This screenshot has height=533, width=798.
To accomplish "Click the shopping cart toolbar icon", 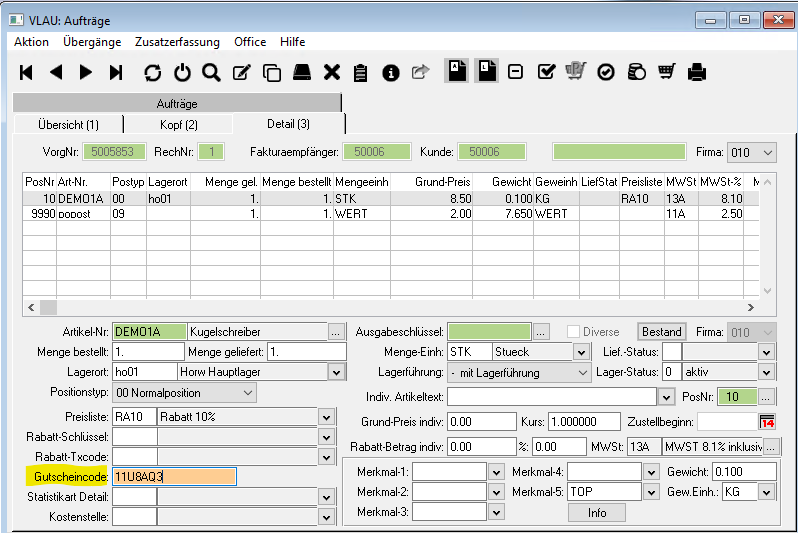I will coord(667,72).
